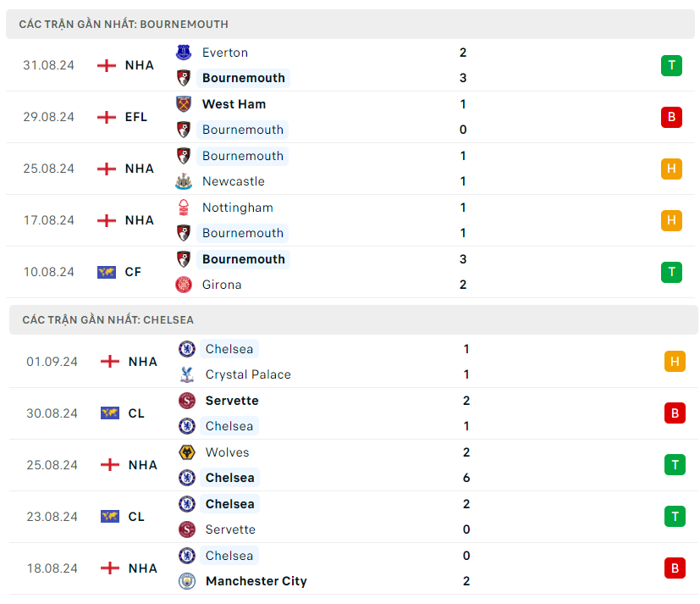Click the Newcastle club crest icon

[184, 181]
